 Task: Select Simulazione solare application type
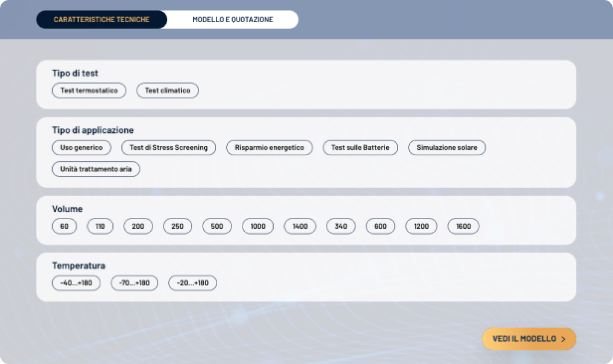[x=447, y=148]
